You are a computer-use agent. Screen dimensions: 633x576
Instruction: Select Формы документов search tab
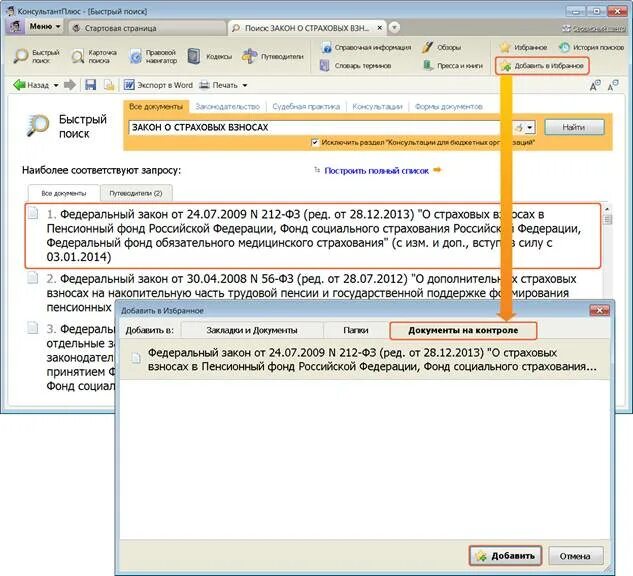pos(449,107)
